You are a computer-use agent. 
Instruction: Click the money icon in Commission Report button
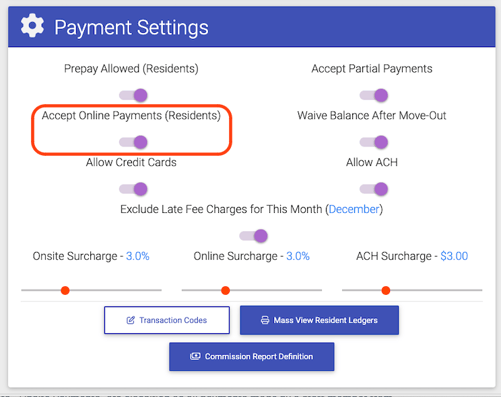point(195,356)
